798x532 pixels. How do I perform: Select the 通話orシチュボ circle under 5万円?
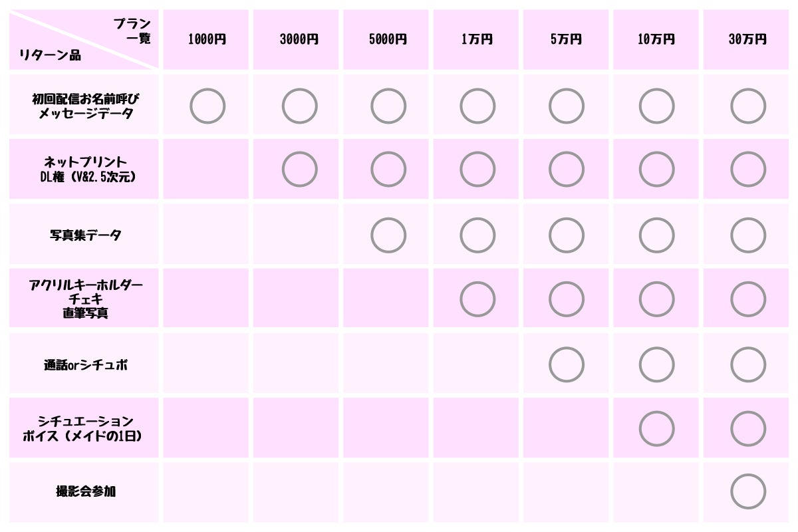coord(567,364)
